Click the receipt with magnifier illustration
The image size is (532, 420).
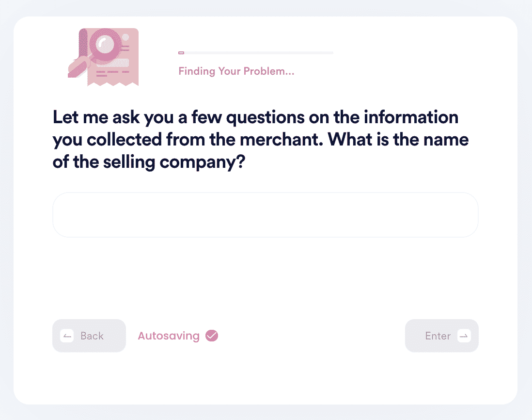[103, 57]
